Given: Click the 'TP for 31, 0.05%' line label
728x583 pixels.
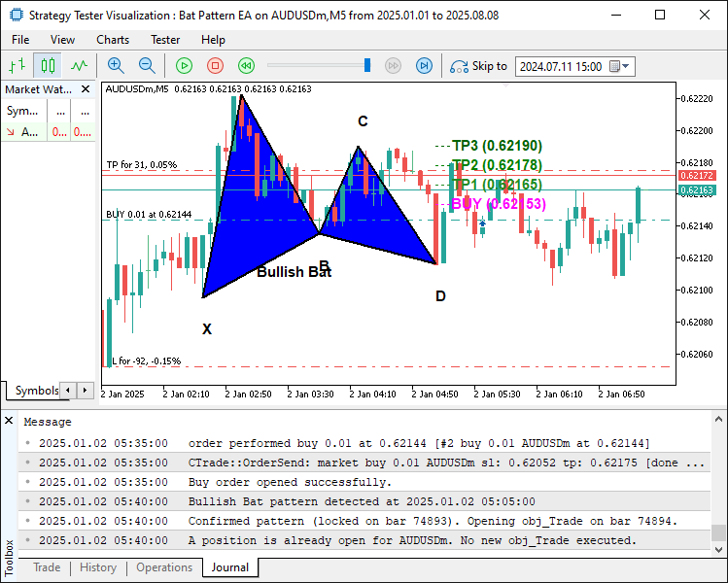Looking at the screenshot, I should coord(142,165).
